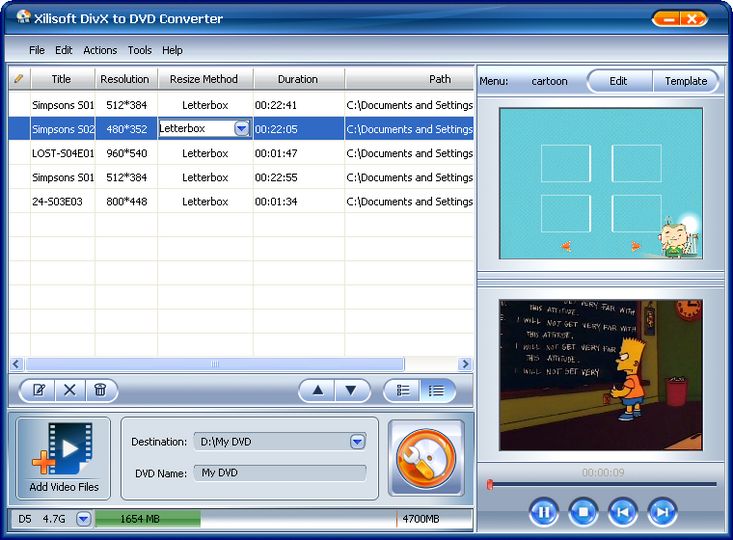Click the right orange arrow in menu preview
The image size is (733, 540).
tap(635, 246)
